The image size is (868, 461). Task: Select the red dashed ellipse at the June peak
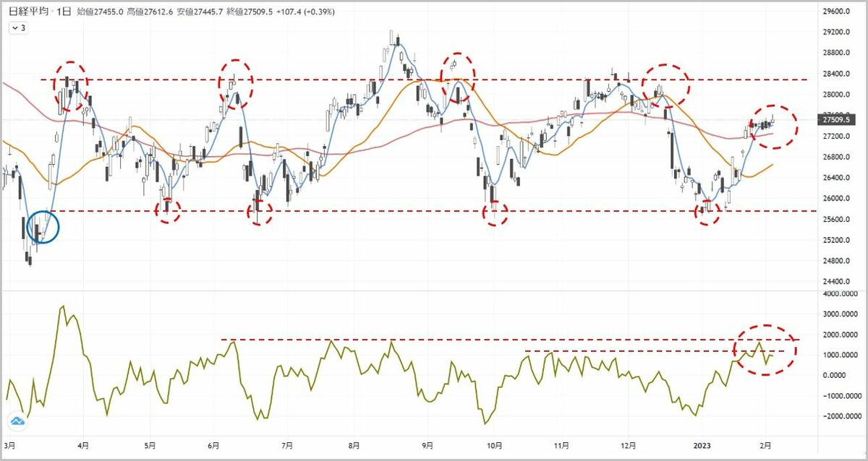[237, 82]
